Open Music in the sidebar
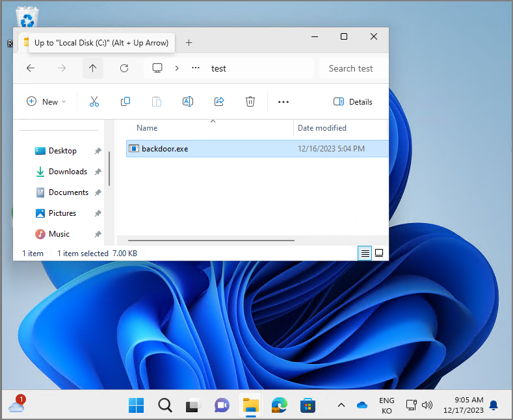This screenshot has height=420, width=513. pos(59,234)
